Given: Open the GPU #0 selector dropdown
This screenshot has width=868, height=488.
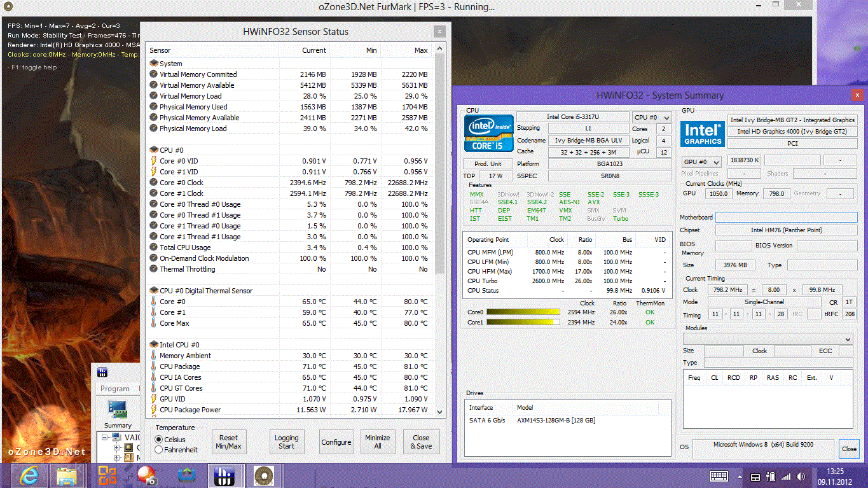Looking at the screenshot, I should point(701,162).
